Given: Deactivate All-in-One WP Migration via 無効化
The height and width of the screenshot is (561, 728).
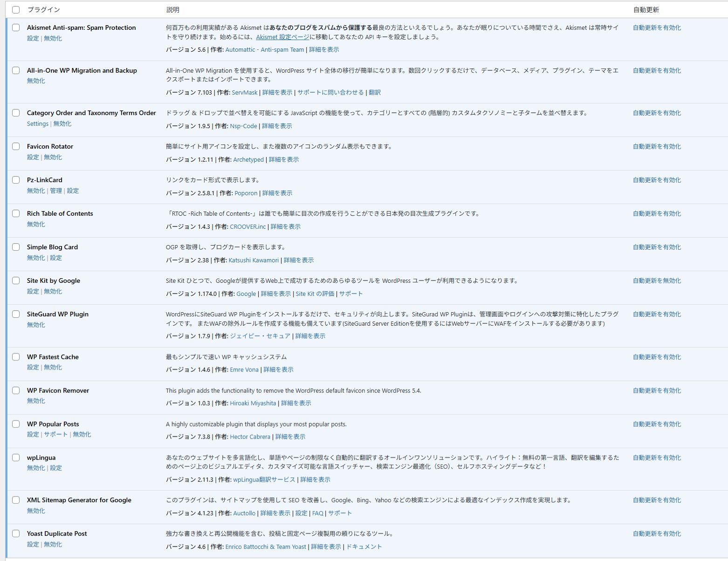Looking at the screenshot, I should [36, 81].
